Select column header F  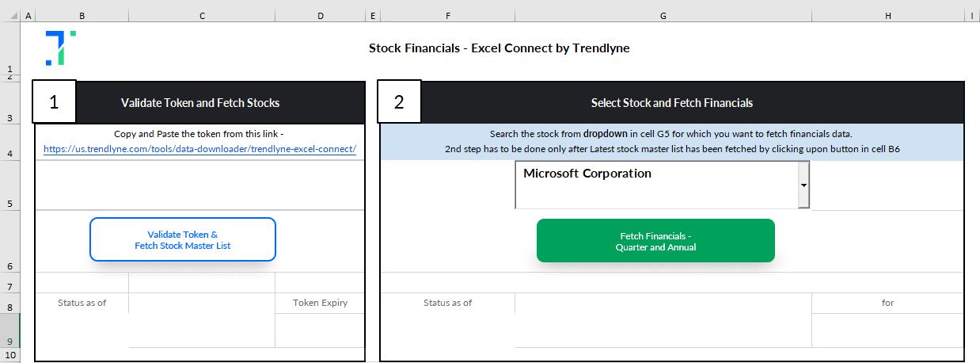[448, 16]
